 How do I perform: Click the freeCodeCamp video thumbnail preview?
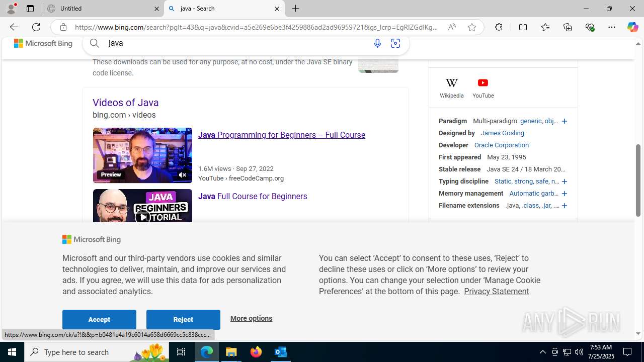coord(142,155)
